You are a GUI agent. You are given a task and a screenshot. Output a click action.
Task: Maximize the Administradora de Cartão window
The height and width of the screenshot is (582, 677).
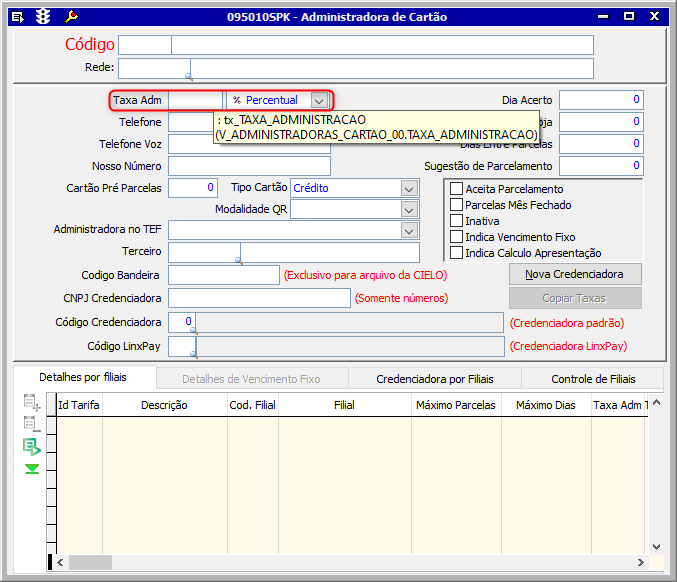pyautogui.click(x=629, y=16)
